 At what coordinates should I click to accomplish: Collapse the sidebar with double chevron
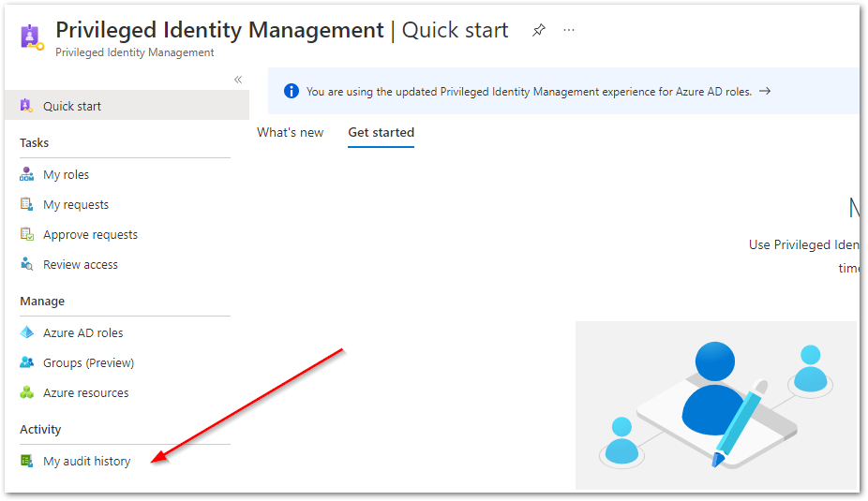pos(238,80)
